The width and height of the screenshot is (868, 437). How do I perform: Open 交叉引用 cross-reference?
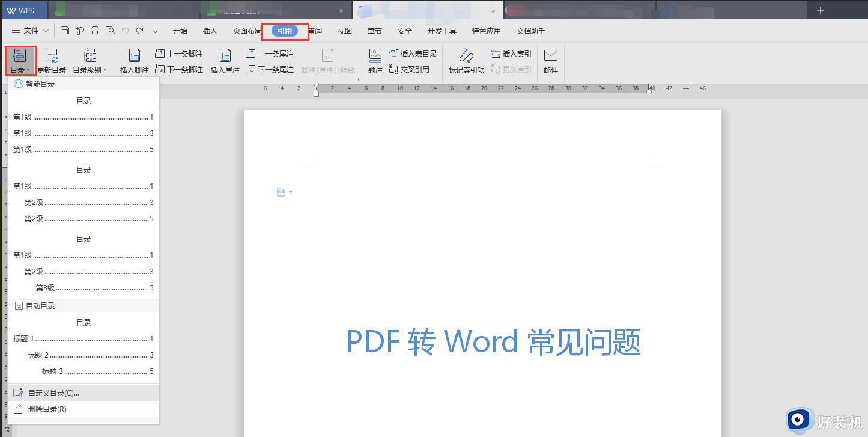click(x=409, y=69)
